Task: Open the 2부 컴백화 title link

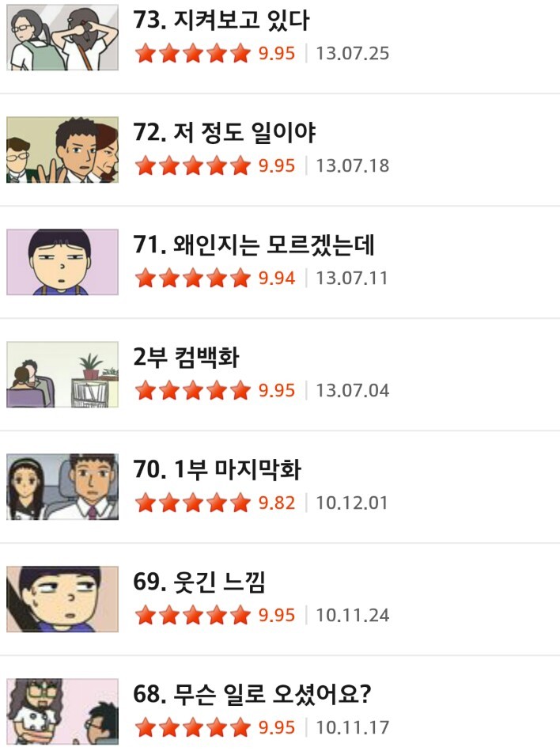Action: point(186,358)
